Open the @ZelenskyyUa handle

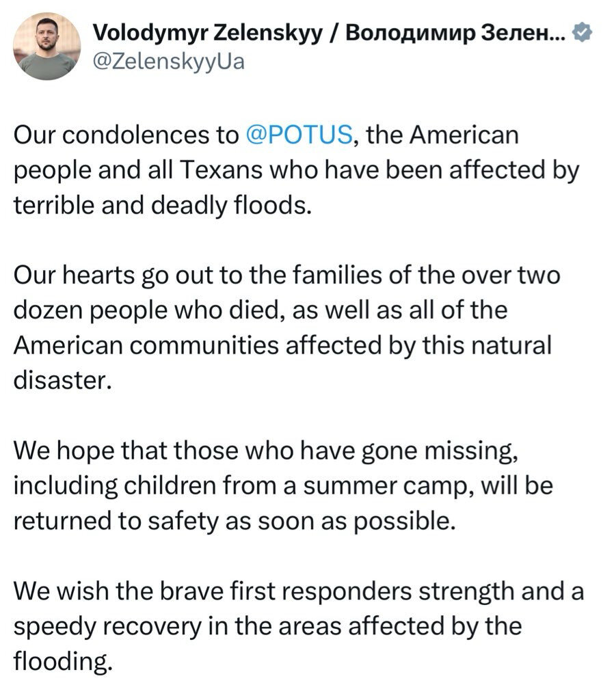pyautogui.click(x=169, y=62)
